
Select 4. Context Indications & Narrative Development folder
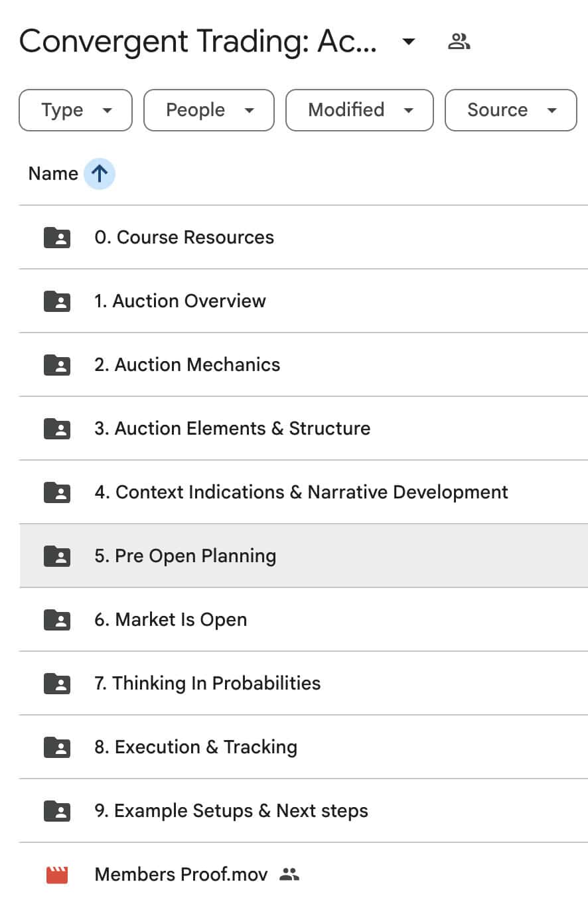pyautogui.click(x=301, y=492)
